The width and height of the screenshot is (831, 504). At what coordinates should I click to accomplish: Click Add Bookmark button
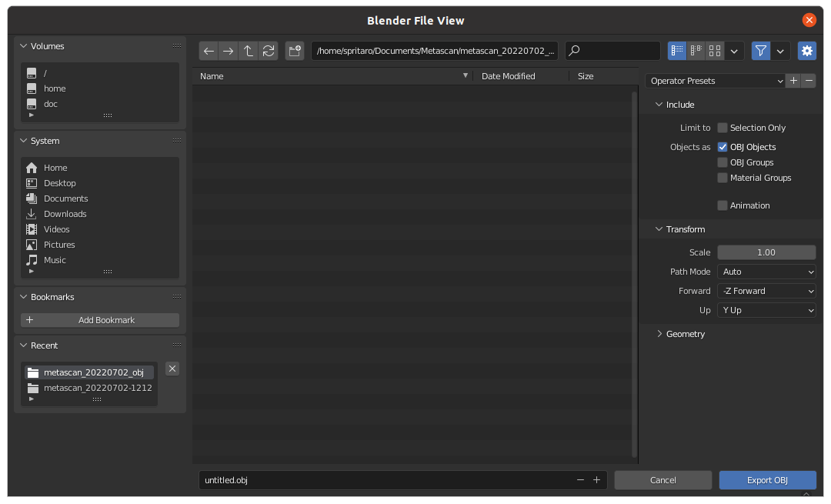click(x=99, y=320)
